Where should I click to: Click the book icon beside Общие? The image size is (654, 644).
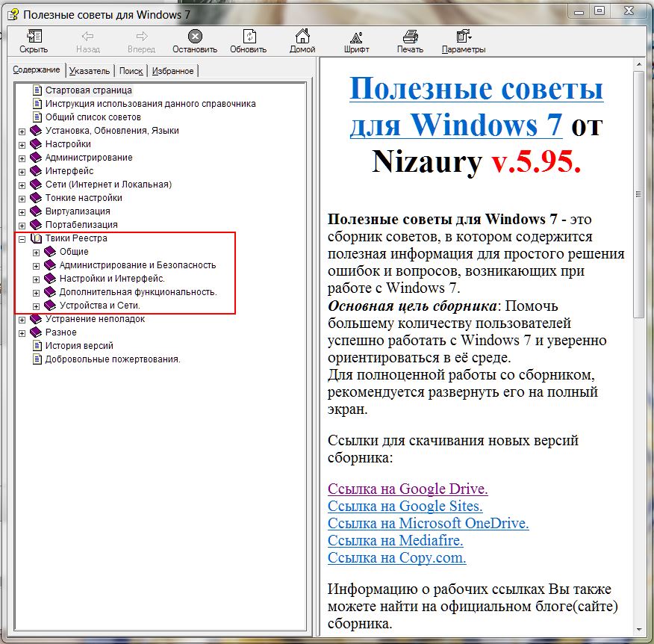click(x=50, y=252)
